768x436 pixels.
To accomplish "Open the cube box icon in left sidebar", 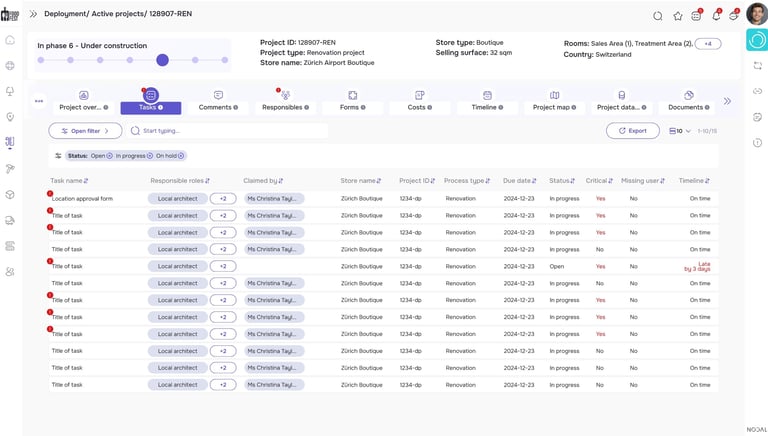I will click(10, 194).
